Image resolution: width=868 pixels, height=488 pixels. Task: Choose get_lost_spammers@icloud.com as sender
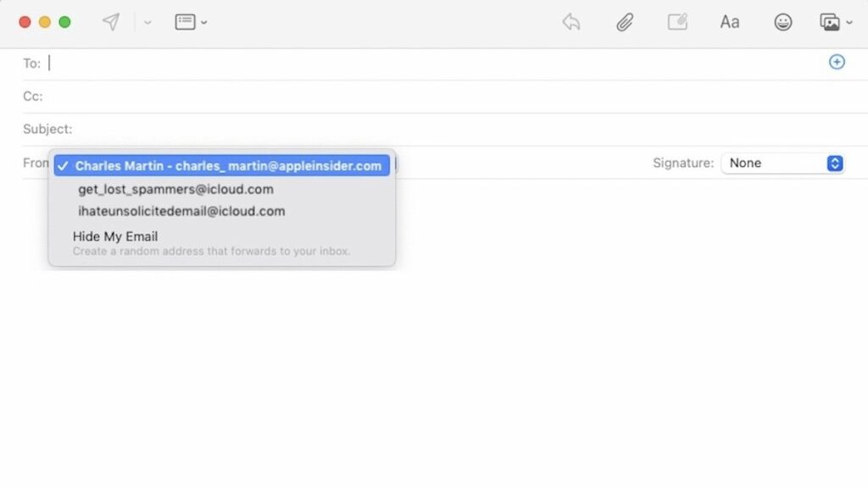[175, 189]
